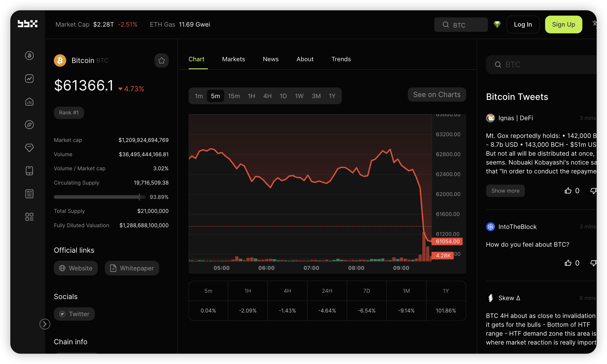Select the 1m chart interval
Image resolution: width=607 pixels, height=364 pixels.
click(199, 96)
